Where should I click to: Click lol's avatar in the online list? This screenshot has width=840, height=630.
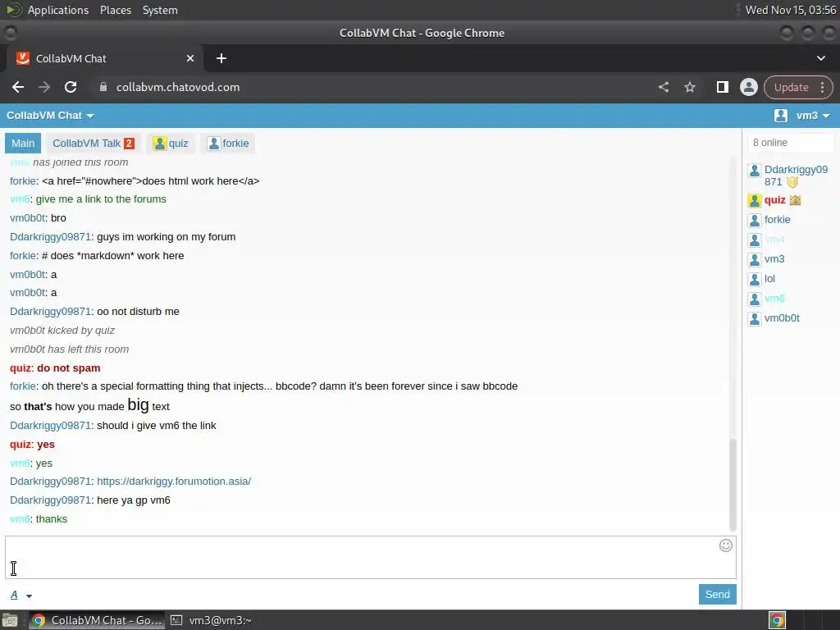click(x=755, y=279)
